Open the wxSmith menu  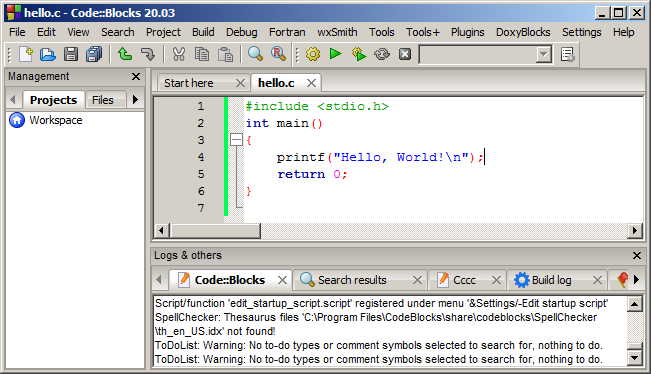[337, 32]
